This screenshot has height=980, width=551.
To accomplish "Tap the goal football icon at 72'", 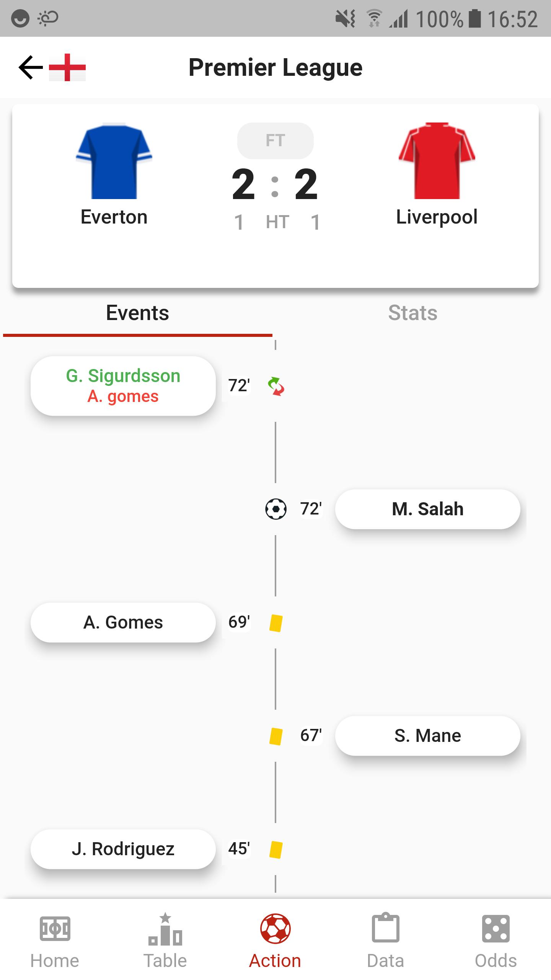I will pos(276,509).
